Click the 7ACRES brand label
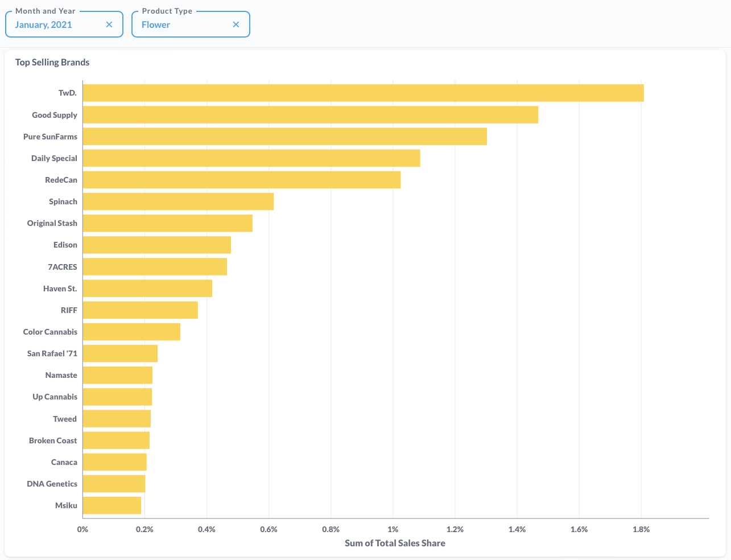The height and width of the screenshot is (560, 731). 63,266
